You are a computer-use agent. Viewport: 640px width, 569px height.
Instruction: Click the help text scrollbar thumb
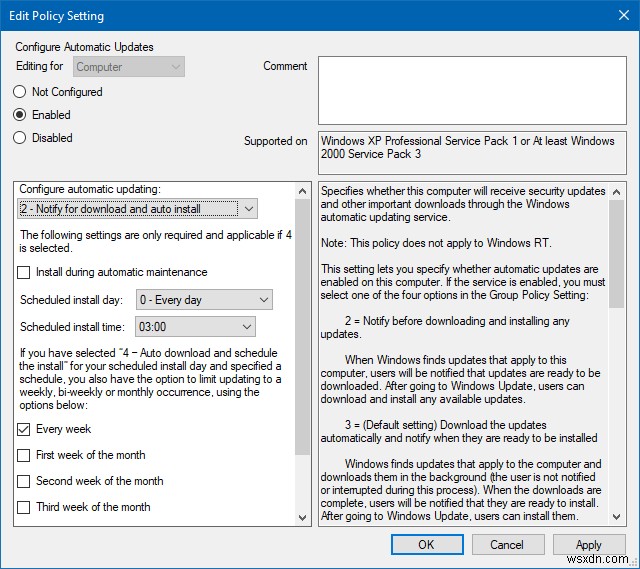tap(617, 253)
